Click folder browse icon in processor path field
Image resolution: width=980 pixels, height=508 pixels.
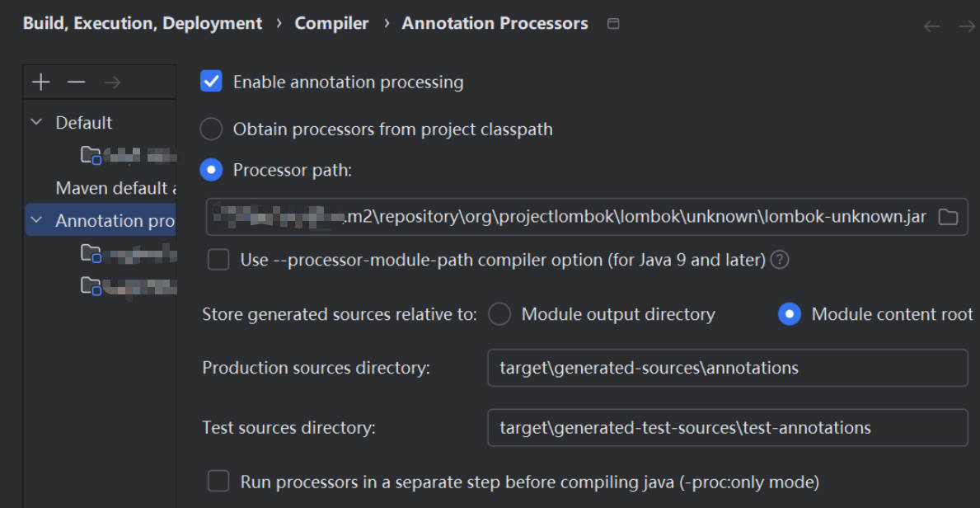click(949, 217)
